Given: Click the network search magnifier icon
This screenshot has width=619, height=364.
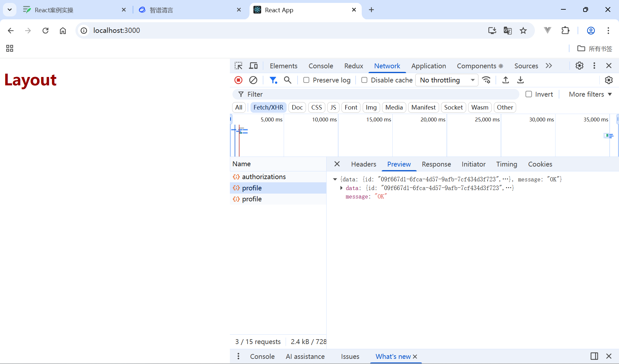Looking at the screenshot, I should click(288, 80).
